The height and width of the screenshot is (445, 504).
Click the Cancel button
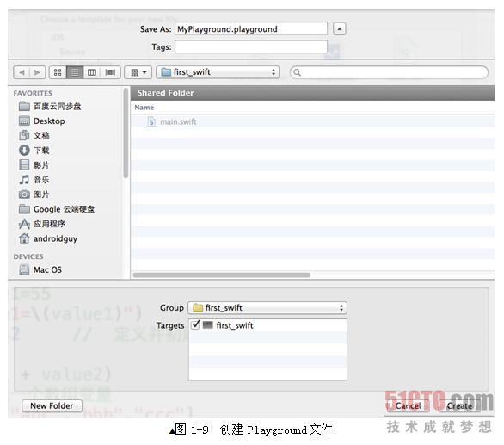click(x=408, y=405)
